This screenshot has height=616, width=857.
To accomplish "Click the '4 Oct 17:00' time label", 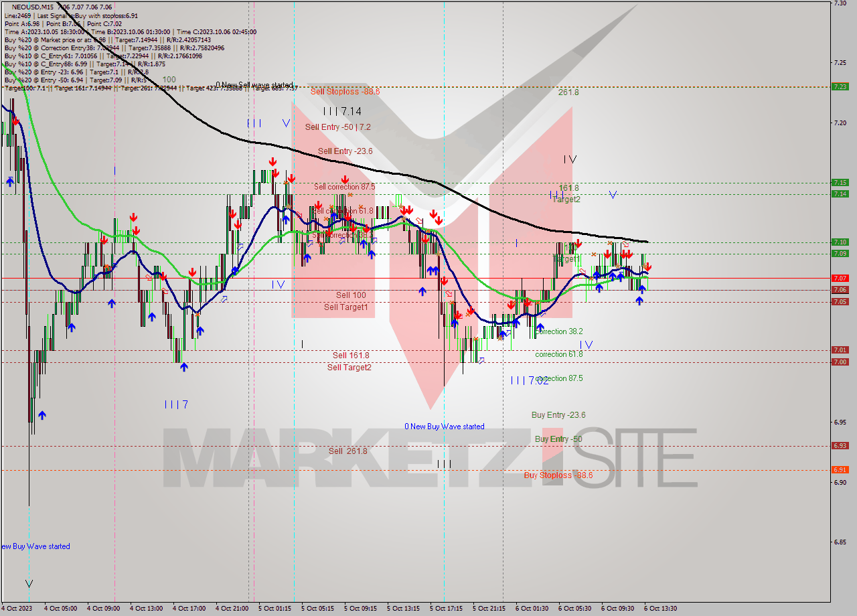I will point(189,609).
